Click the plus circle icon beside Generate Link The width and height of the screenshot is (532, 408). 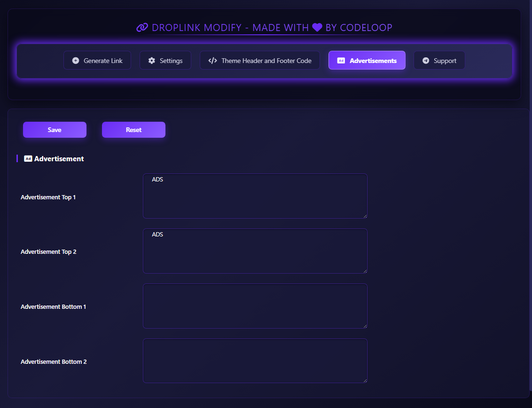coord(76,61)
